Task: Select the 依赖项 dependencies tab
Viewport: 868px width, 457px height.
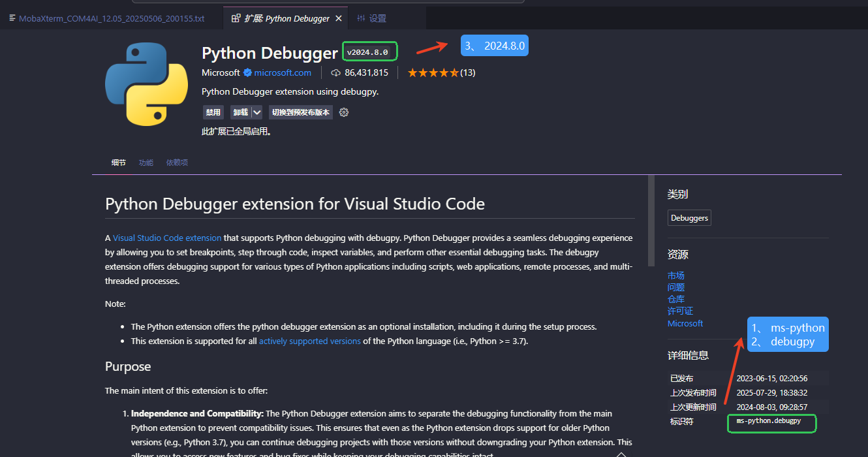Action: coord(177,163)
